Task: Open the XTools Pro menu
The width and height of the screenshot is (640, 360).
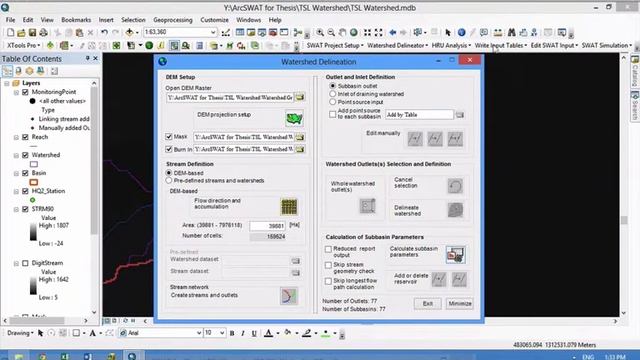Action: pyautogui.click(x=23, y=45)
